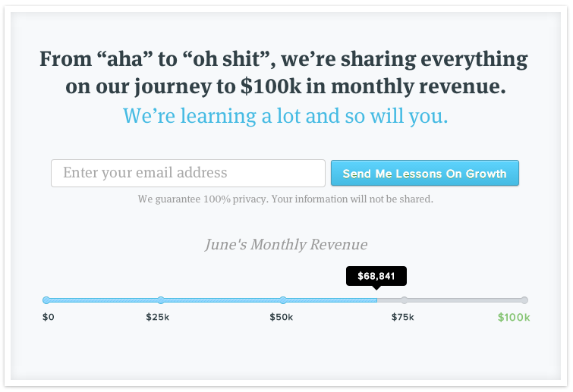Click the main headline about $100k revenue
Viewport: 573px width, 392px height.
click(x=284, y=73)
